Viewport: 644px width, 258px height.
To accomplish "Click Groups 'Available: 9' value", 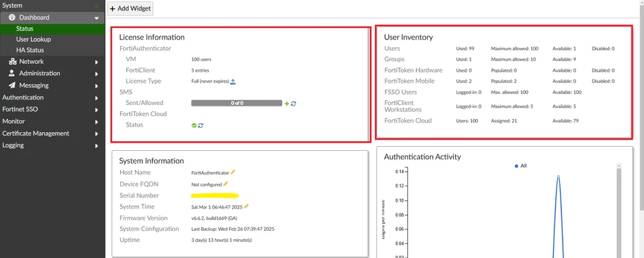I will click(x=564, y=60).
